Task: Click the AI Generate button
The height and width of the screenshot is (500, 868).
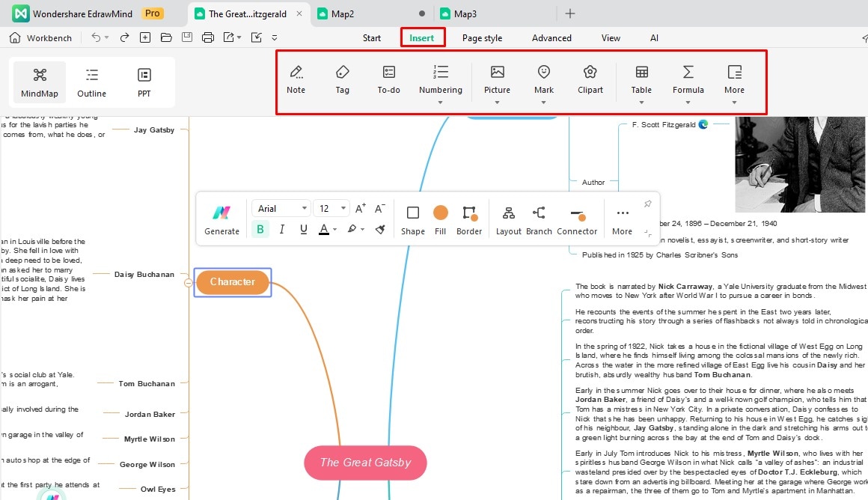Action: (222, 220)
